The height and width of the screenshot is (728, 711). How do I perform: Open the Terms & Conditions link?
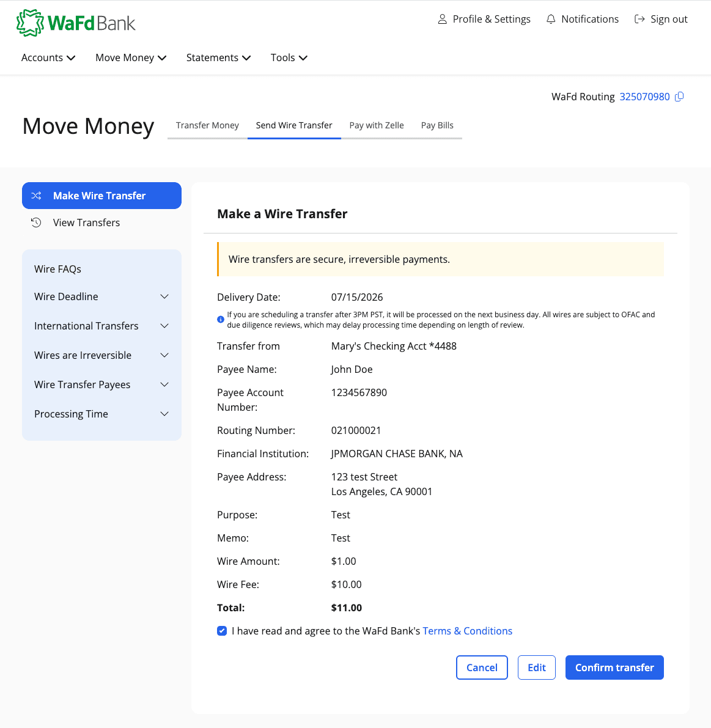click(x=467, y=631)
